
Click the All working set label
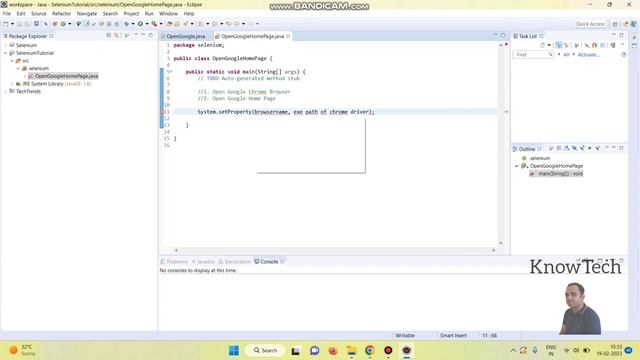[x=566, y=54]
